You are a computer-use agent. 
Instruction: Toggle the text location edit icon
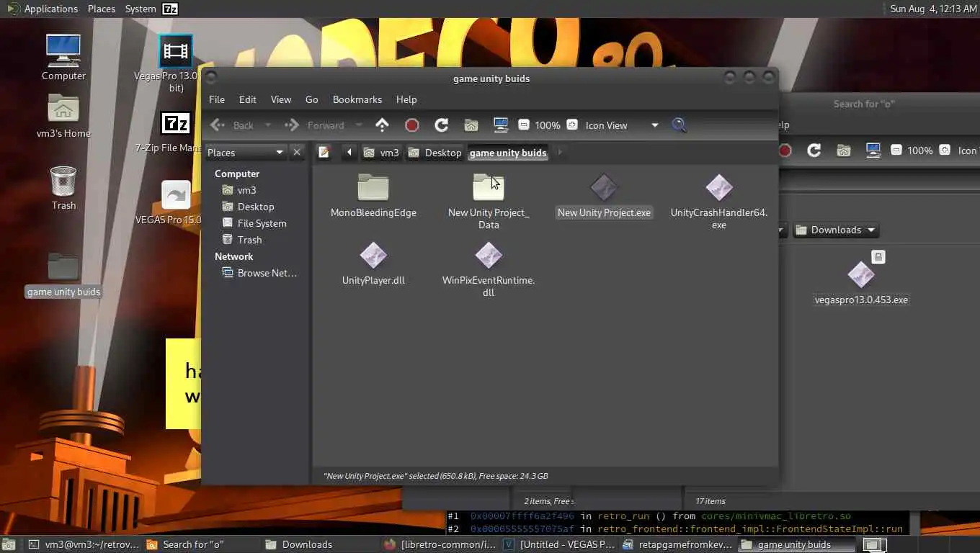[324, 152]
